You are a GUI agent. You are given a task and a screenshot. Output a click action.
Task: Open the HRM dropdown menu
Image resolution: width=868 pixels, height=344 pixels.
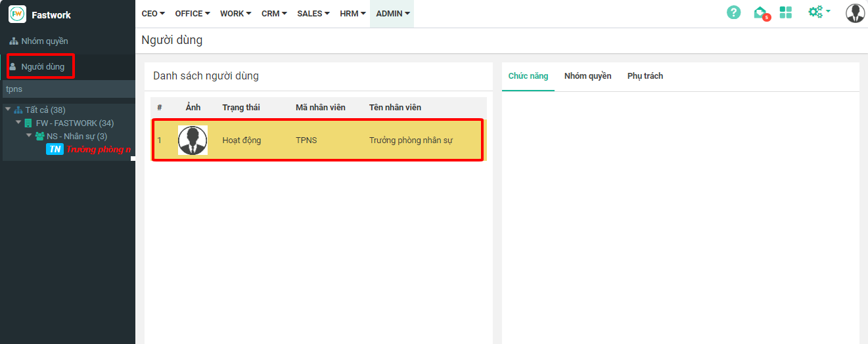353,14
